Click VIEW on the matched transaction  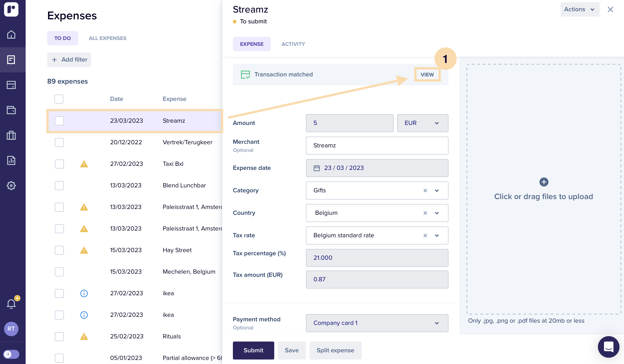point(427,74)
